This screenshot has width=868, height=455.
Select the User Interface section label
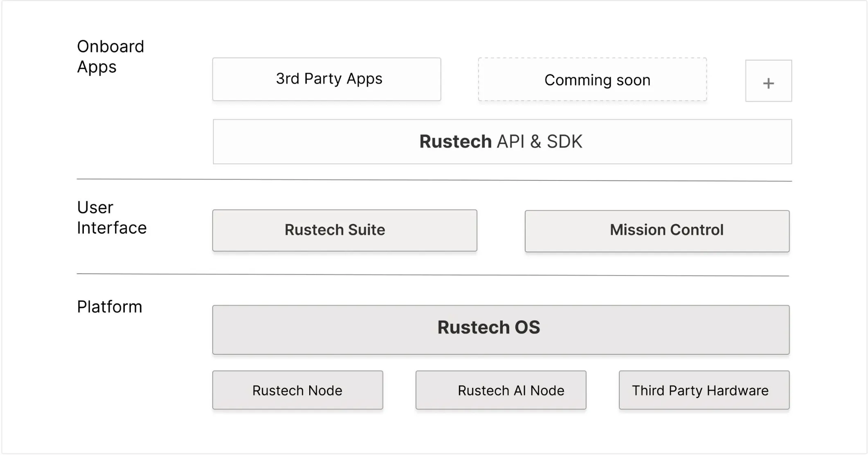[x=112, y=218]
